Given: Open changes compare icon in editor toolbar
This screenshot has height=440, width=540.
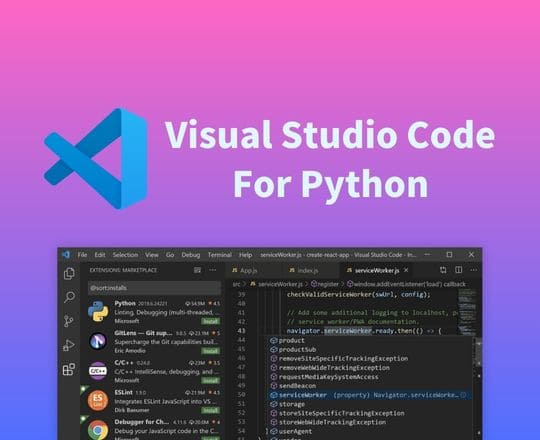Looking at the screenshot, I should point(443,270).
